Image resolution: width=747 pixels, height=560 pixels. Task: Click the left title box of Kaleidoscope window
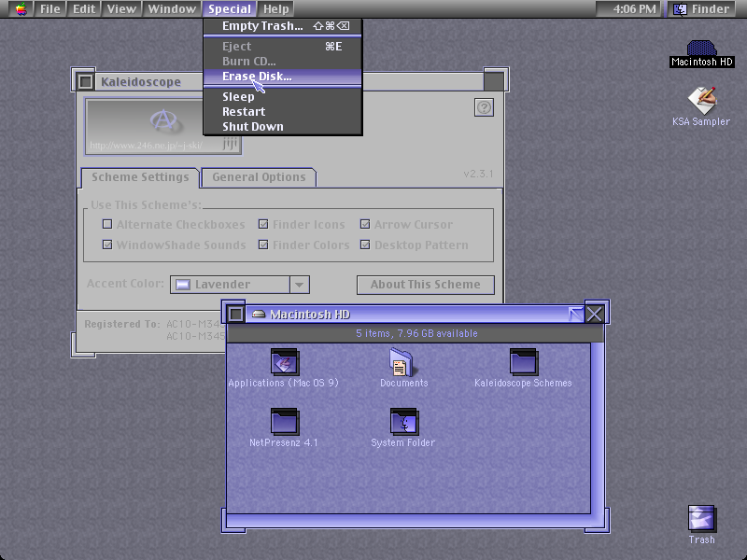click(x=86, y=81)
